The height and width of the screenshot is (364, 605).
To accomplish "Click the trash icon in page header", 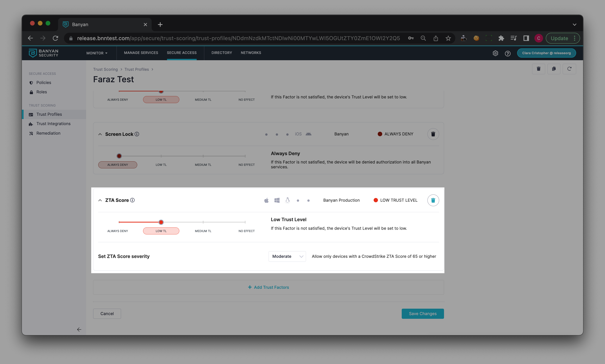I will click(538, 69).
